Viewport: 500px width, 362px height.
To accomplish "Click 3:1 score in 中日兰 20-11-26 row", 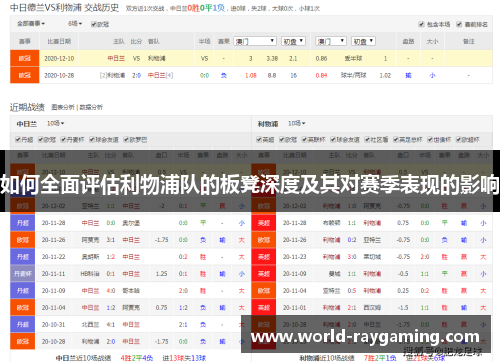I will (111, 240).
